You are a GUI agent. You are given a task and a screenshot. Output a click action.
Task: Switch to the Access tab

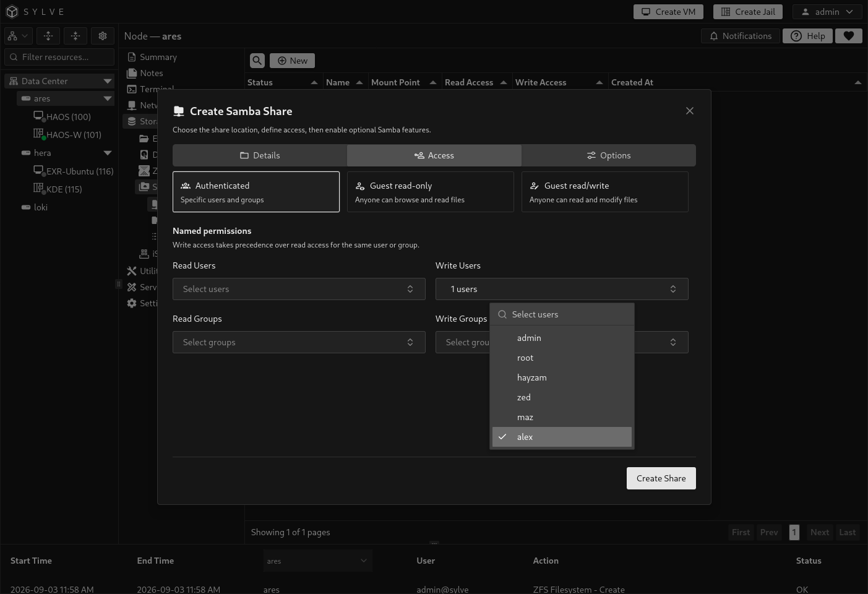click(x=434, y=155)
